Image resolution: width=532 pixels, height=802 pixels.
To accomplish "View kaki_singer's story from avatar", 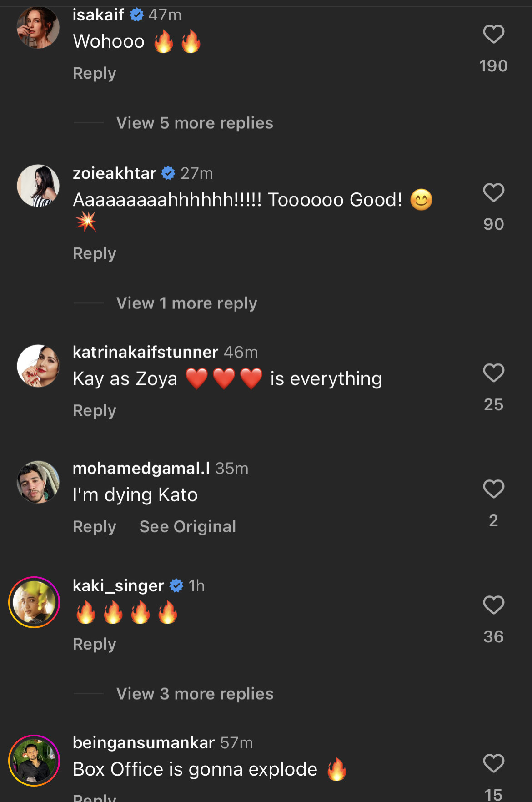I will [35, 602].
